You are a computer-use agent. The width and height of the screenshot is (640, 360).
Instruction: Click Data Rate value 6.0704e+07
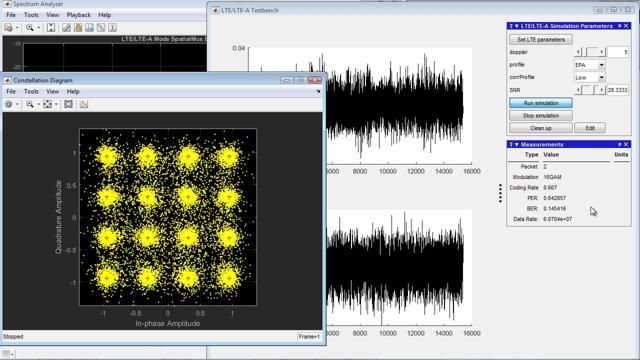pyautogui.click(x=558, y=219)
